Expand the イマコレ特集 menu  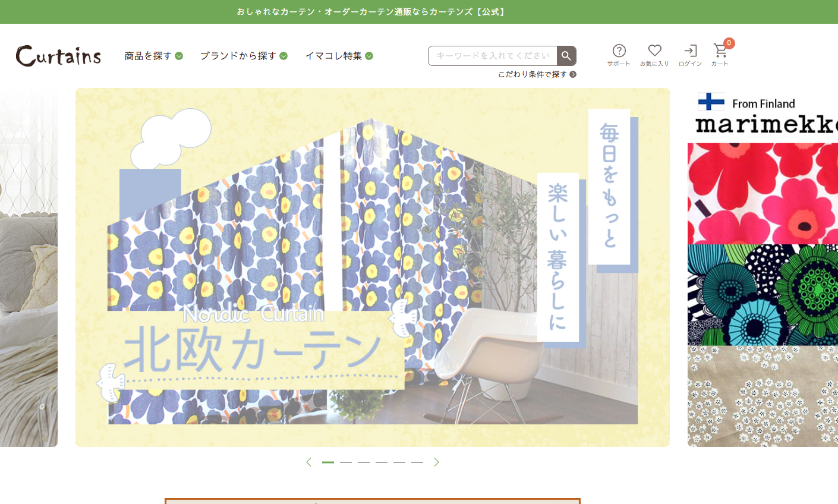click(339, 56)
